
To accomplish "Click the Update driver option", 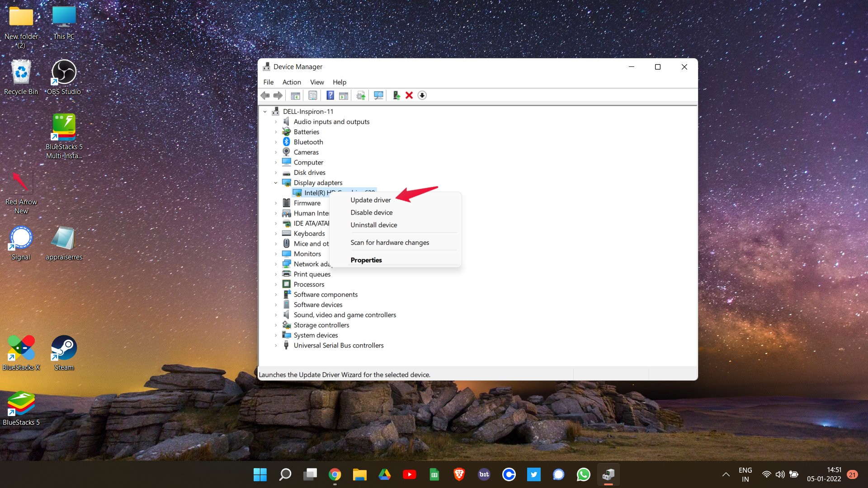I will (370, 199).
